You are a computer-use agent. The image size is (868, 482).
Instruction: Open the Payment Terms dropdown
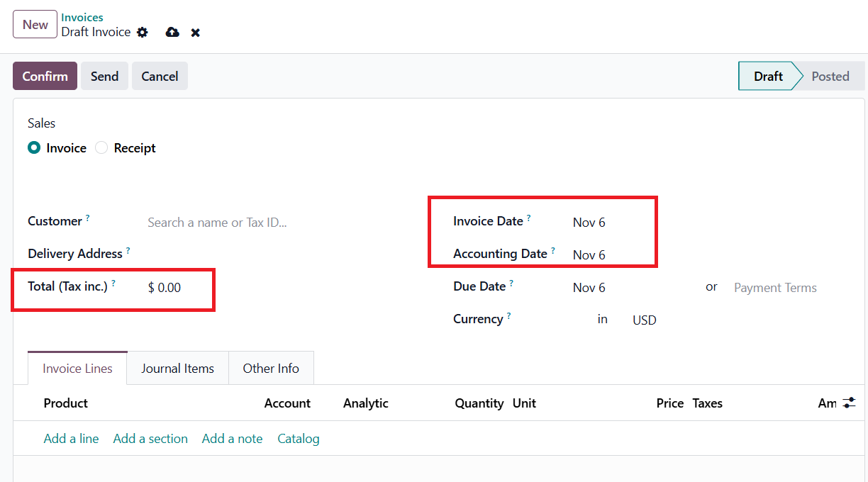click(775, 288)
